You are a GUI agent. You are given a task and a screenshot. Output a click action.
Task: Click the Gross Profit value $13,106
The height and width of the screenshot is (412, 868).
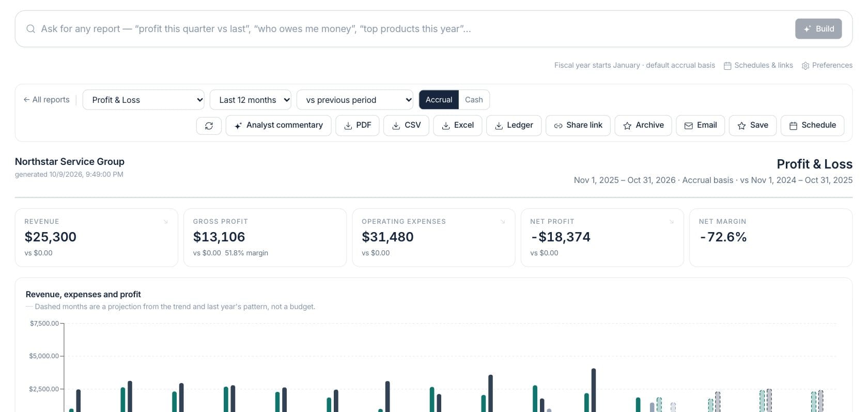(x=219, y=237)
